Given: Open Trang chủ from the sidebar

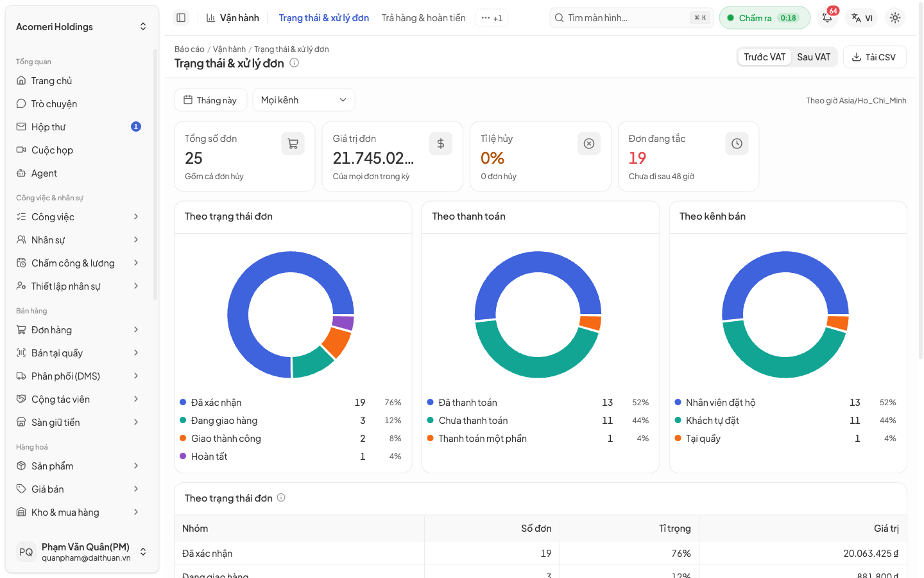Looking at the screenshot, I should [x=78, y=81].
